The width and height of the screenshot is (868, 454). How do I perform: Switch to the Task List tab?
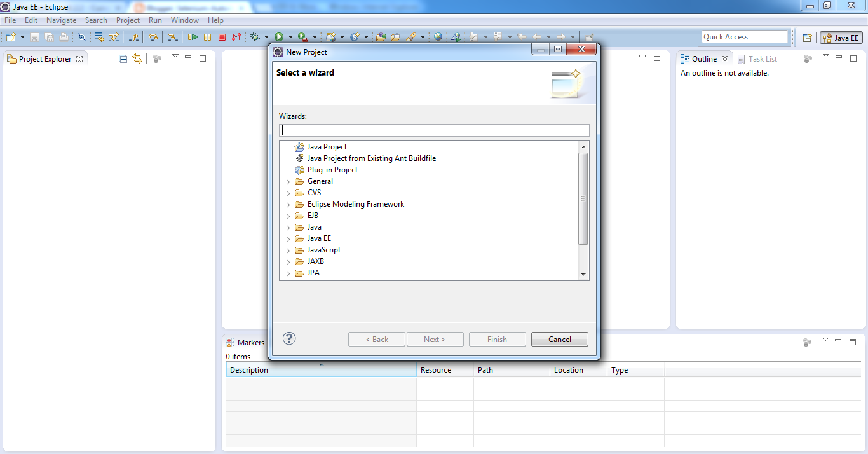click(756, 58)
